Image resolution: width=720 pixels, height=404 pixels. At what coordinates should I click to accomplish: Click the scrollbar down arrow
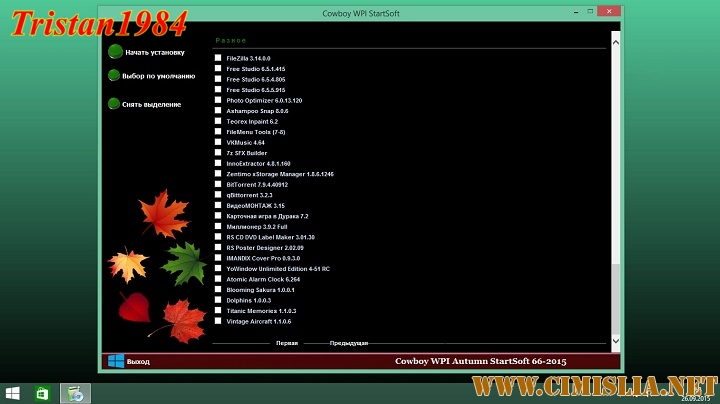(616, 341)
